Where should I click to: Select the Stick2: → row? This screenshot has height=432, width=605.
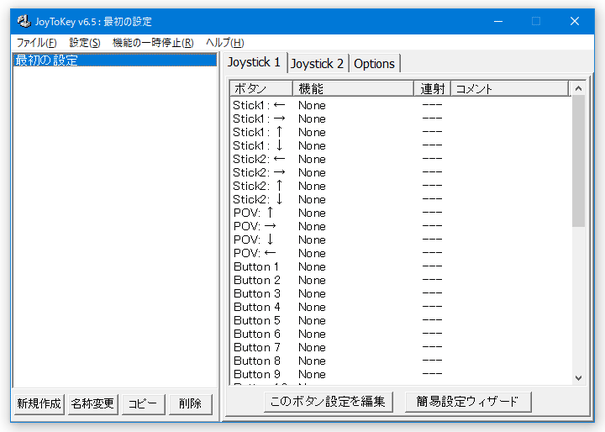[x=401, y=172]
